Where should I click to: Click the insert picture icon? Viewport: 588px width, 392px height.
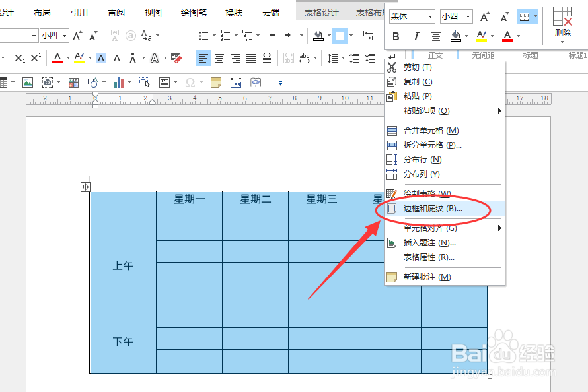click(x=26, y=82)
